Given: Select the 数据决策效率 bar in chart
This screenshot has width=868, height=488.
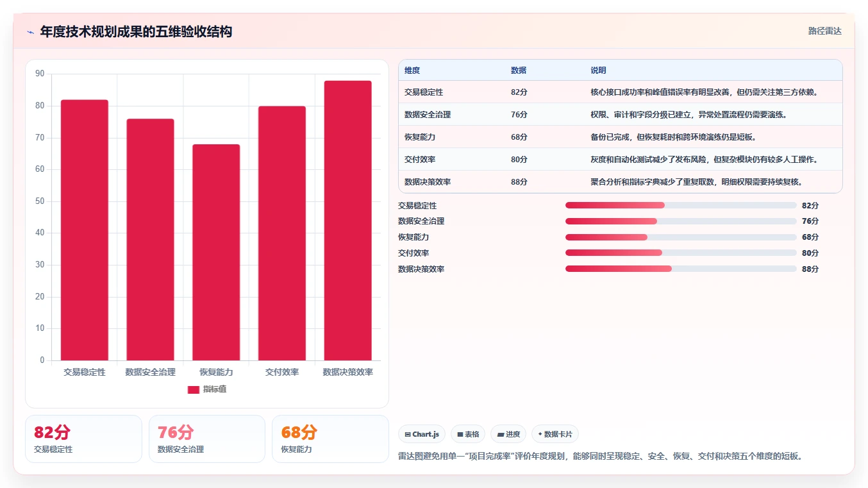Looking at the screenshot, I should (347, 221).
